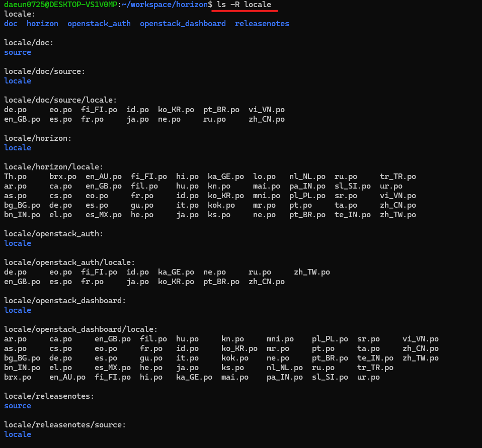Click the prompt user 'daeun0725@DESKTOP-VS1V0MP'

click(x=61, y=5)
